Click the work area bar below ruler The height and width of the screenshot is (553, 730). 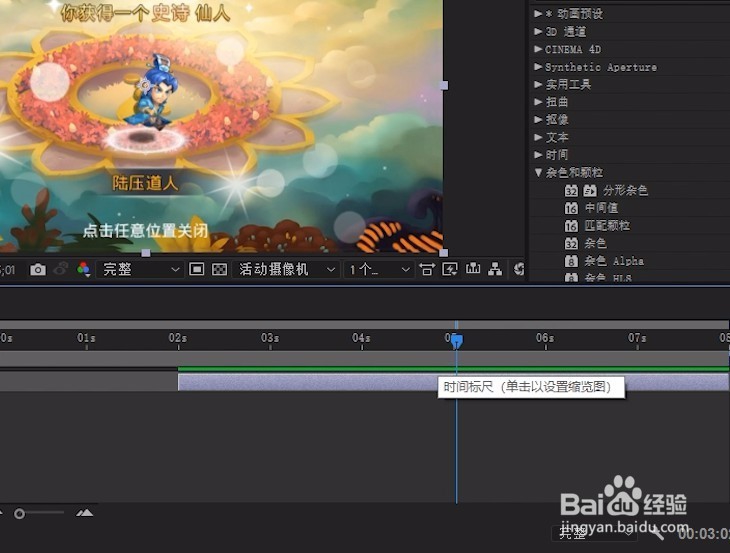(x=365, y=358)
